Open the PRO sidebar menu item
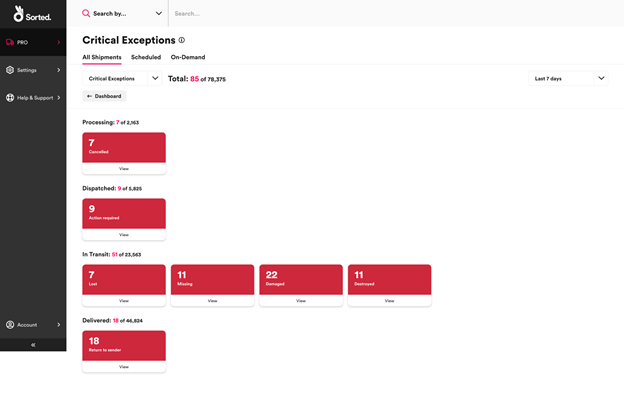Screen dimensions: 624x396 click(x=33, y=42)
